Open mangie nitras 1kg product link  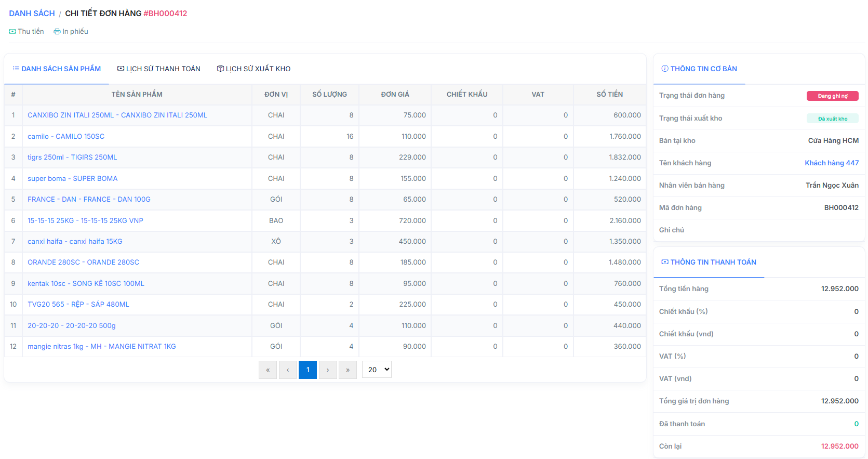coord(101,347)
